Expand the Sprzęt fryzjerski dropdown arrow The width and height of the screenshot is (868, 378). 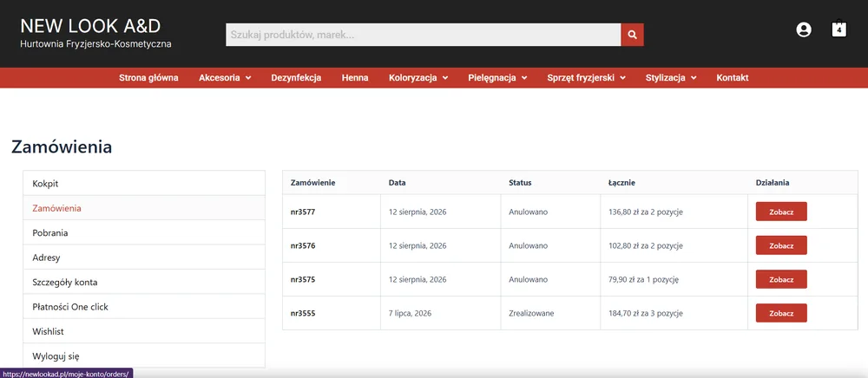coord(622,79)
